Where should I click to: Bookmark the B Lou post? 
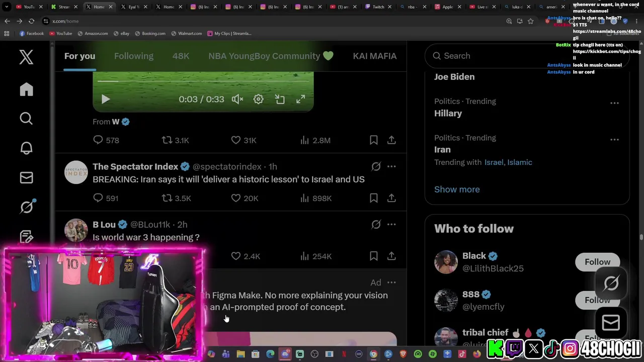coord(373,256)
